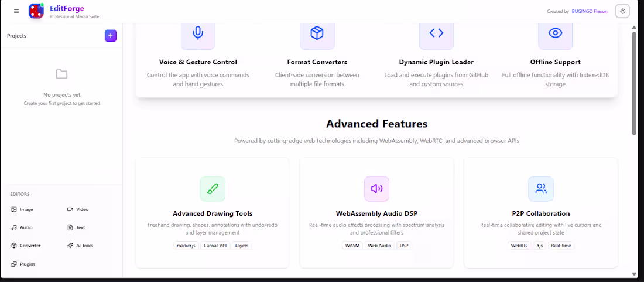This screenshot has width=644, height=282.
Task: Click the Video camera icon
Action: (70, 209)
